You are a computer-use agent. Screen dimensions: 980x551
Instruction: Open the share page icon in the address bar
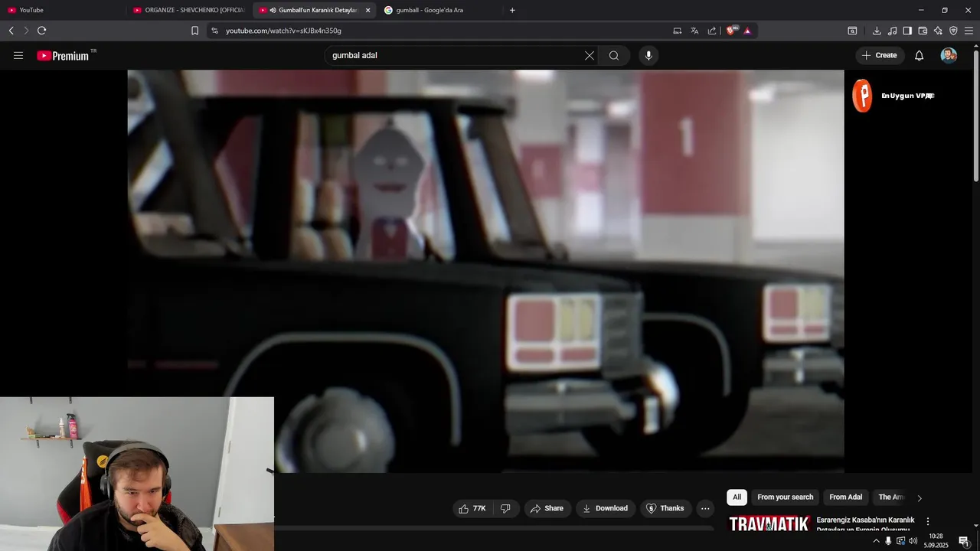pyautogui.click(x=712, y=31)
